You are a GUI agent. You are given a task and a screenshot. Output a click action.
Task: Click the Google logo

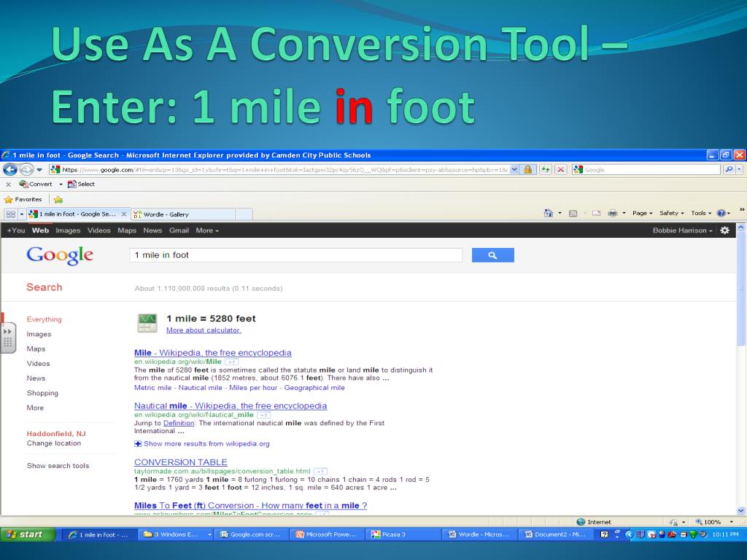pyautogui.click(x=60, y=255)
